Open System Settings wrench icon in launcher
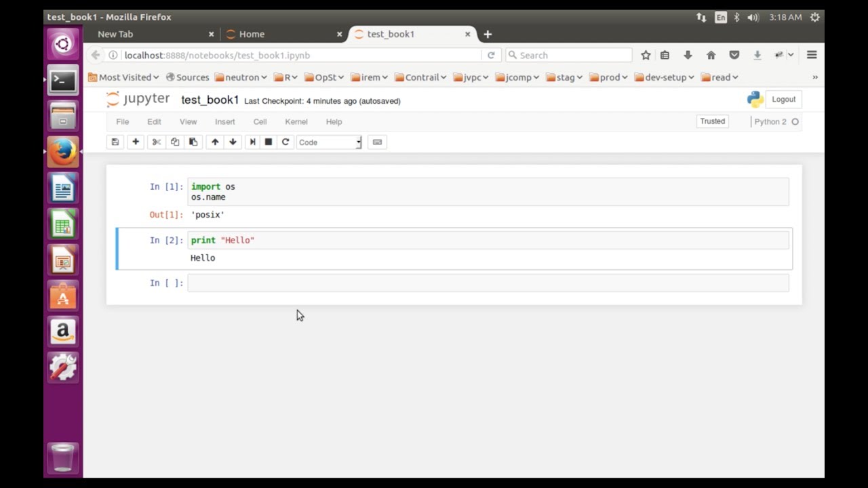 (63, 367)
